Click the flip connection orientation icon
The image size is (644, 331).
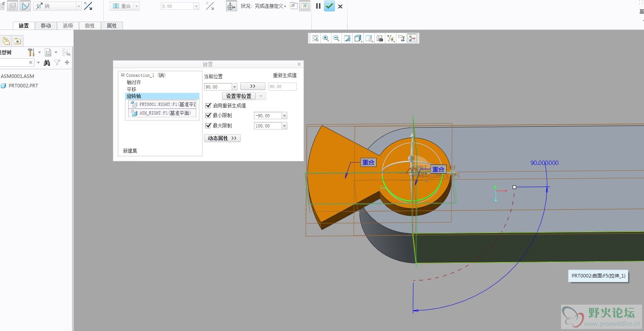(x=88, y=6)
